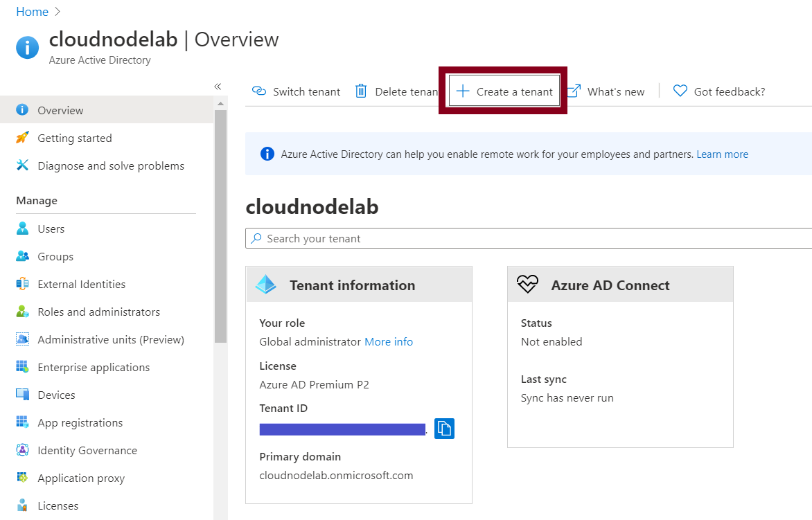The height and width of the screenshot is (520, 812).
Task: Open Enterprise applications
Action: pos(93,367)
